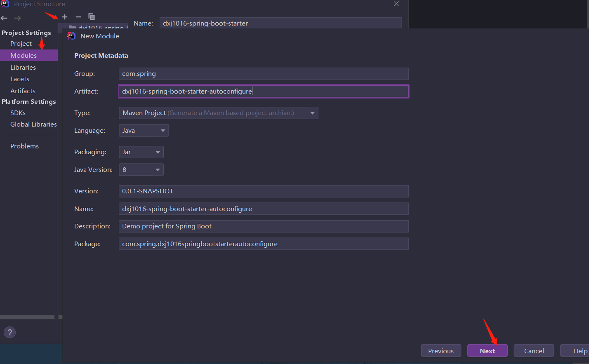Click the Next button
The width and height of the screenshot is (589, 364).
coord(488,351)
